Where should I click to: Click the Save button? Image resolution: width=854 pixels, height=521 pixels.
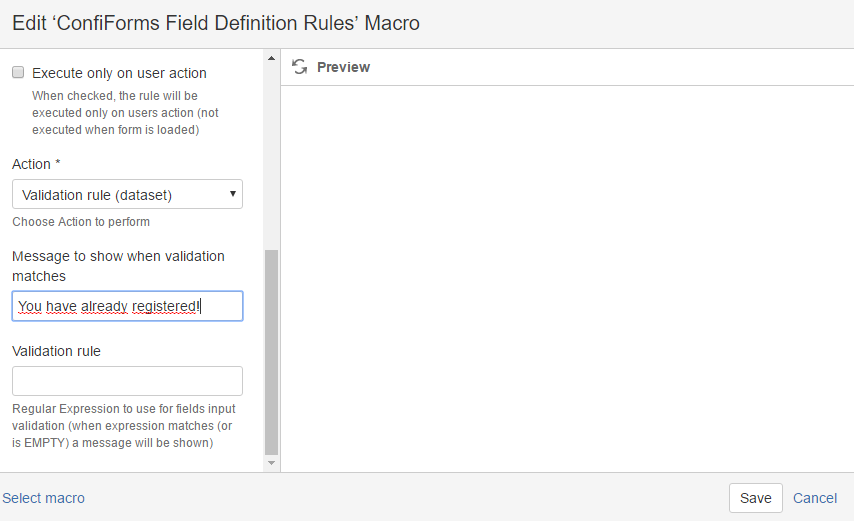(755, 498)
